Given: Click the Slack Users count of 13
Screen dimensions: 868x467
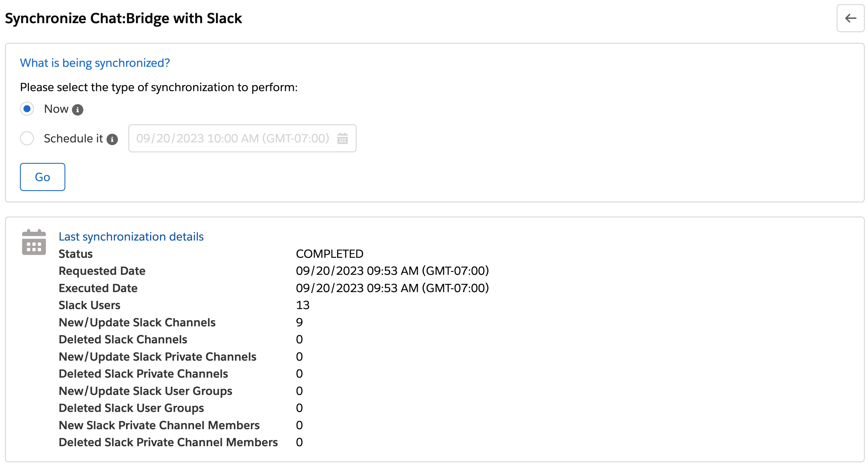Looking at the screenshot, I should 303,305.
